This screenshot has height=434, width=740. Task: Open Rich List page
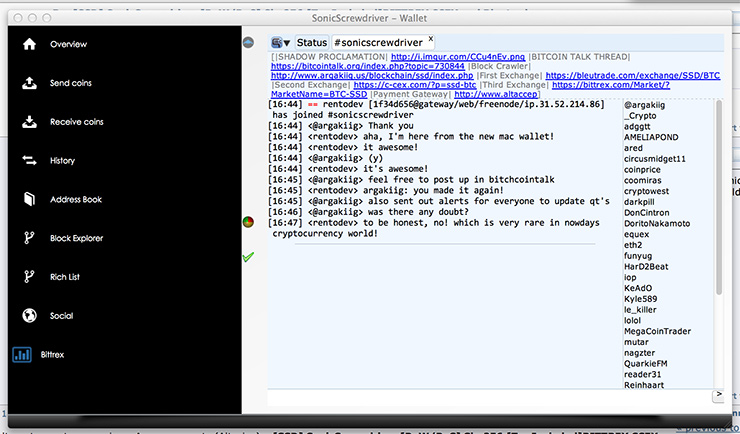pyautogui.click(x=65, y=277)
